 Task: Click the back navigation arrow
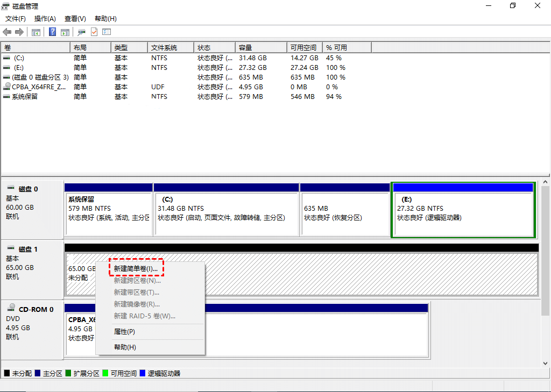(x=6, y=32)
